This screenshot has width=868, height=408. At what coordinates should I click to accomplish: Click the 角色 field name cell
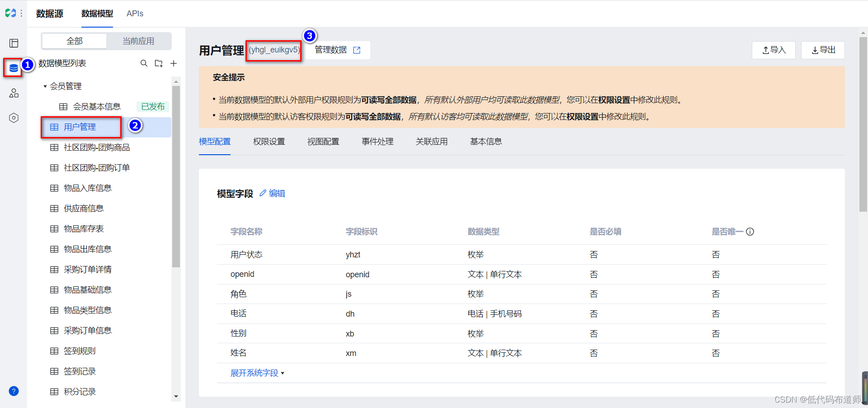238,294
